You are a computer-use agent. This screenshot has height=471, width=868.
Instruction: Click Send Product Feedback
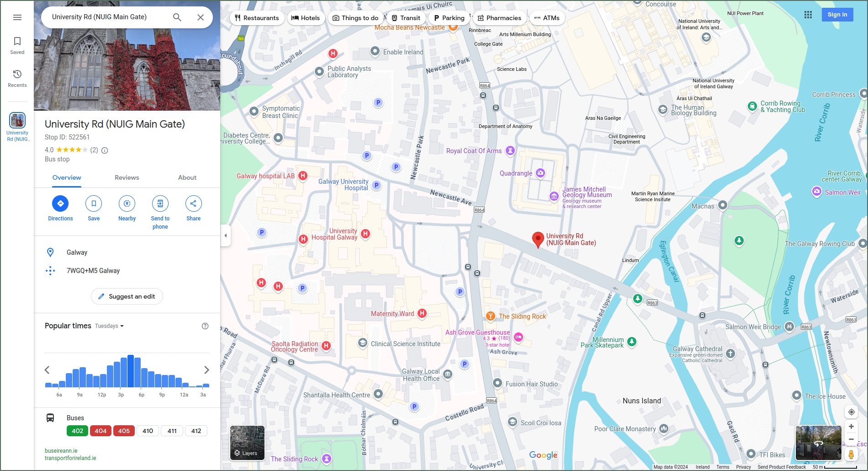pyautogui.click(x=782, y=467)
